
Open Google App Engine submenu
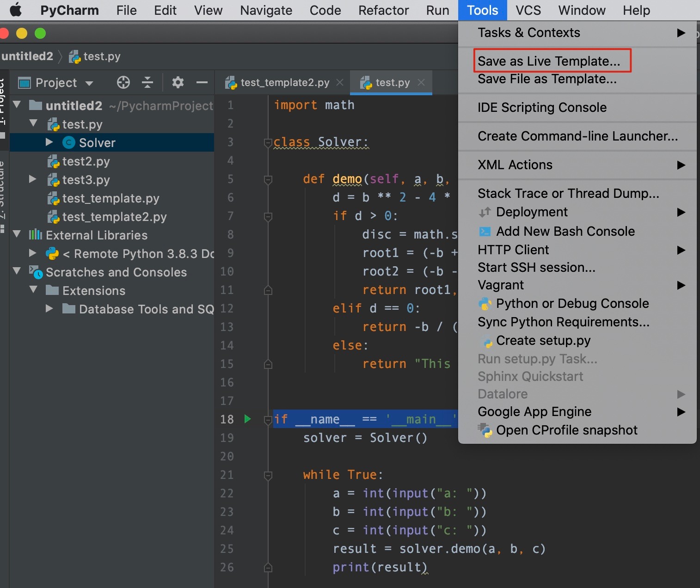coord(577,411)
